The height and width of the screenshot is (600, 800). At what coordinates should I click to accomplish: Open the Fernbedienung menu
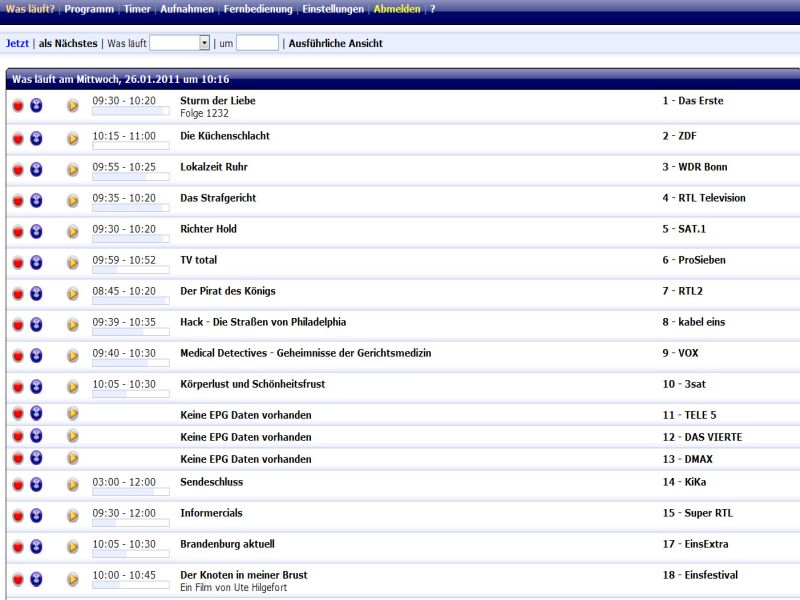click(x=258, y=9)
